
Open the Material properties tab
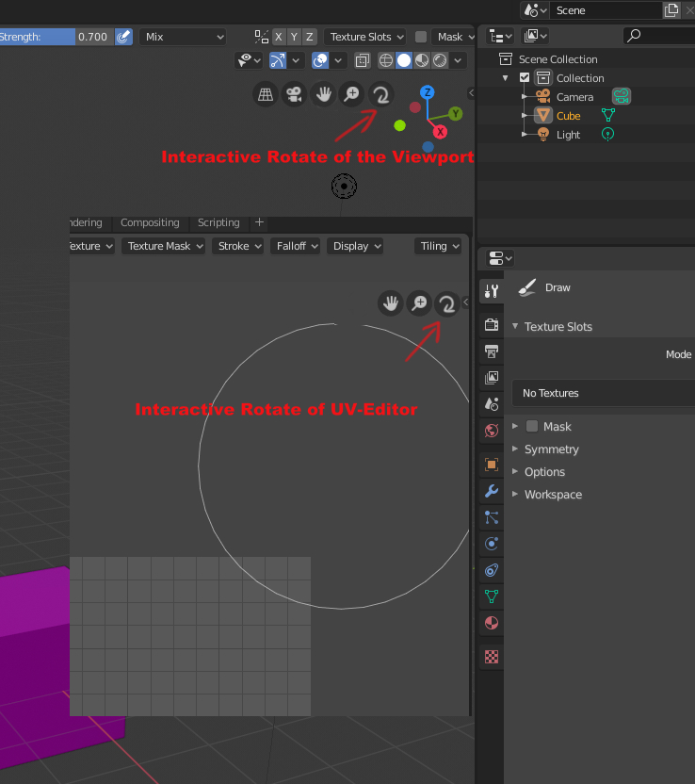pos(492,623)
